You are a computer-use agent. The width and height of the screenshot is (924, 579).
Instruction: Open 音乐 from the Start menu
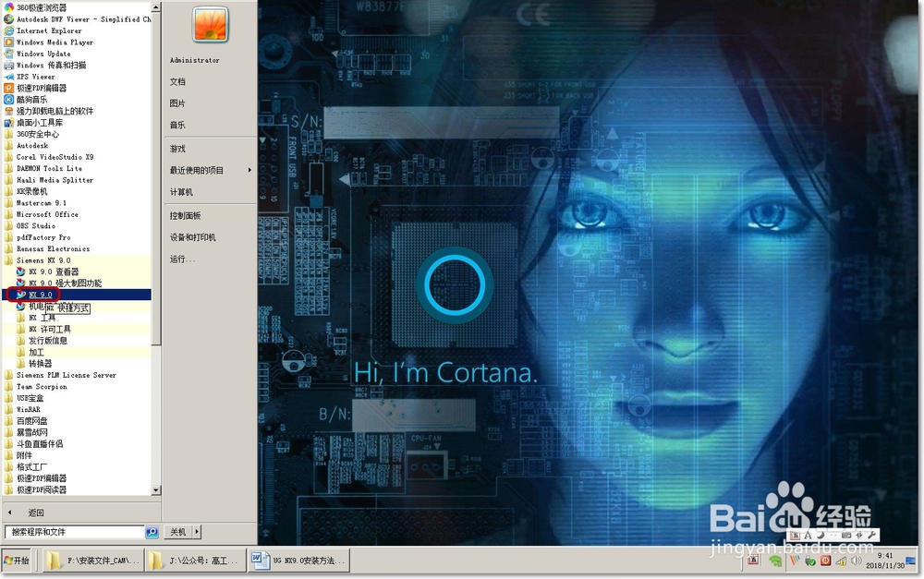177,125
